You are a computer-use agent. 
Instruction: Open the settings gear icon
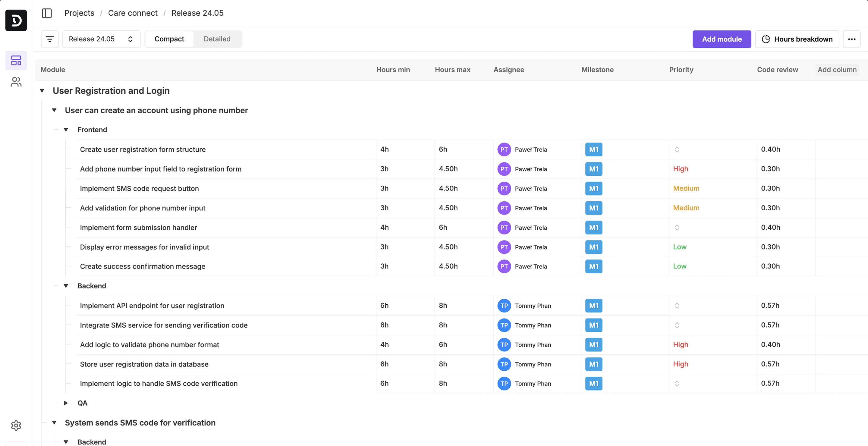[16, 426]
